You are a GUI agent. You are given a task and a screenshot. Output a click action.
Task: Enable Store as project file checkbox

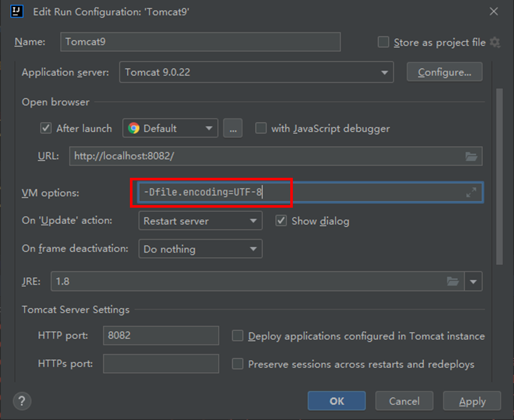tap(383, 42)
